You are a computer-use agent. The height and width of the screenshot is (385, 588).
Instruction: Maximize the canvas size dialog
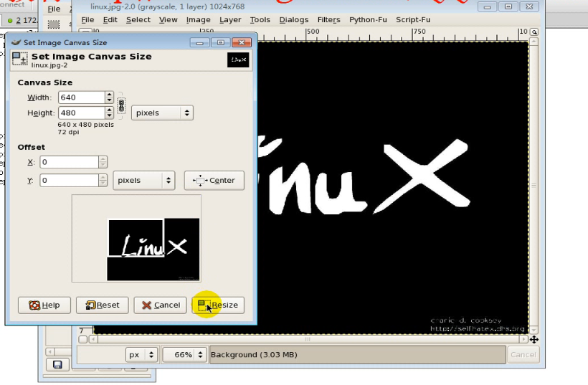[x=221, y=42]
